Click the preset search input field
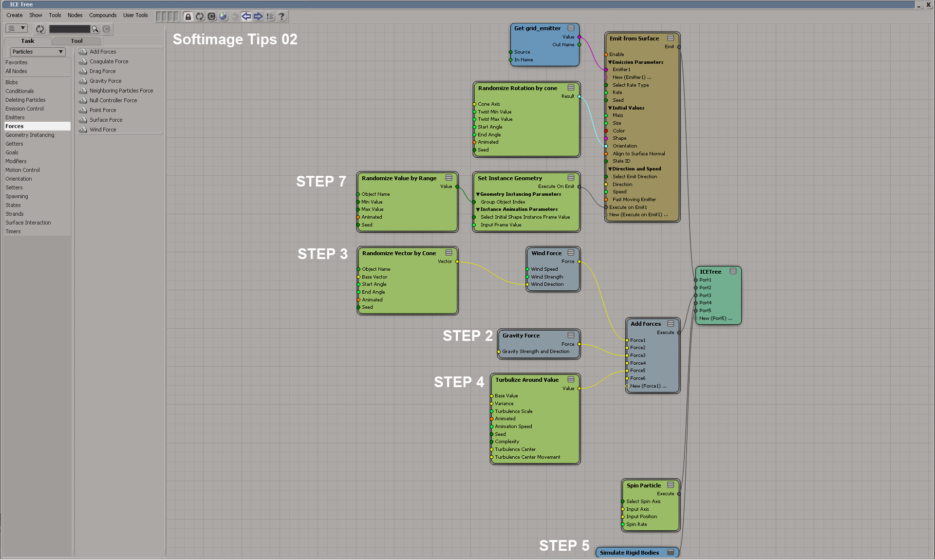This screenshot has width=935, height=560. (x=69, y=29)
